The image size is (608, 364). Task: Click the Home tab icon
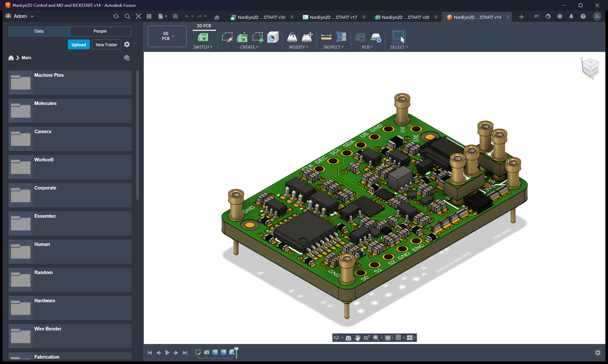pyautogui.click(x=217, y=17)
